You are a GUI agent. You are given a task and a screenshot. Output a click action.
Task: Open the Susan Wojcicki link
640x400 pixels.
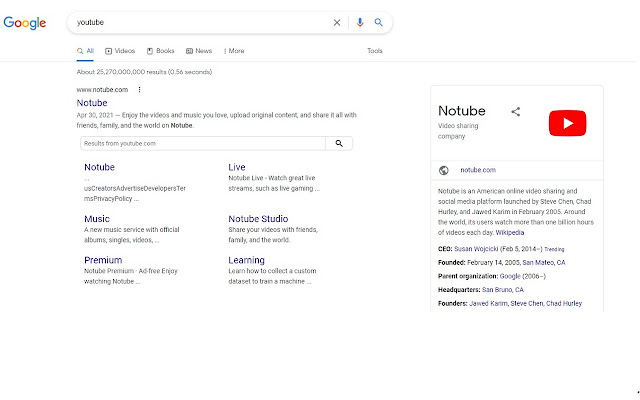click(x=476, y=249)
